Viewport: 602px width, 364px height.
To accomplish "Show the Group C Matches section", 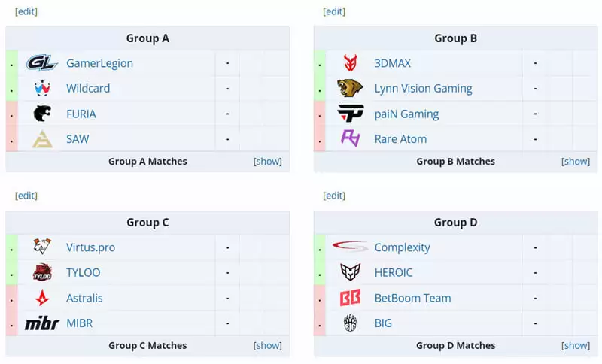I will [x=268, y=346].
